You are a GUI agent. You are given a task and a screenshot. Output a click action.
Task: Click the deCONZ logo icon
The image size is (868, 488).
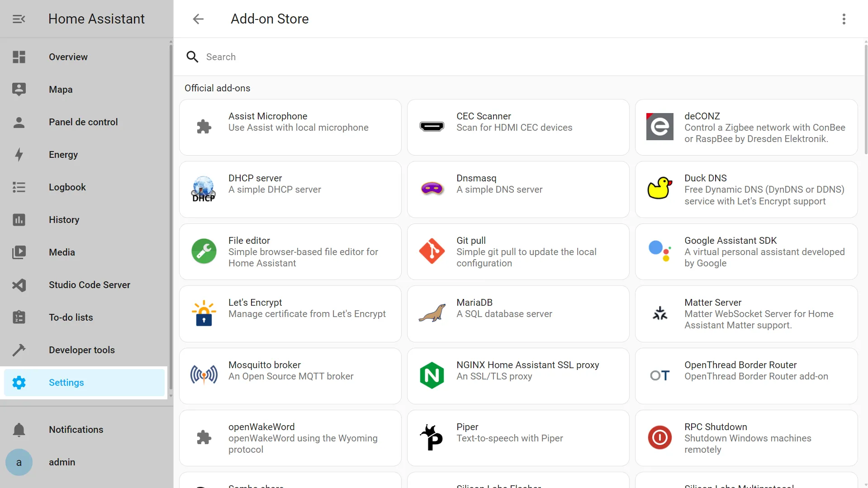click(x=660, y=127)
